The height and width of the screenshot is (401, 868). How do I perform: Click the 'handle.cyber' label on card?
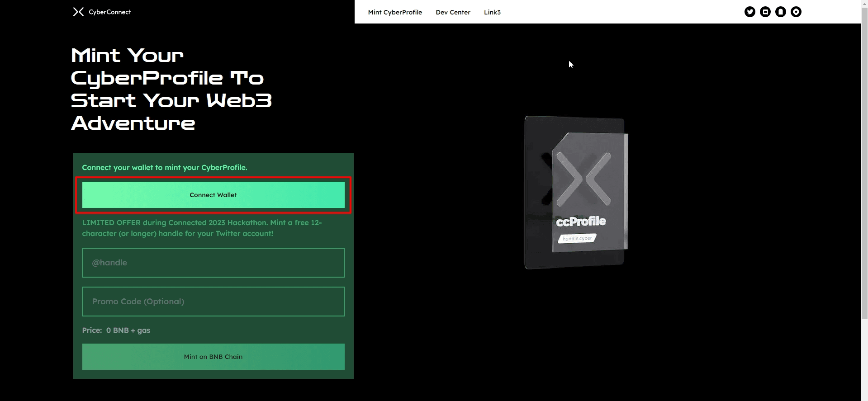pyautogui.click(x=577, y=238)
